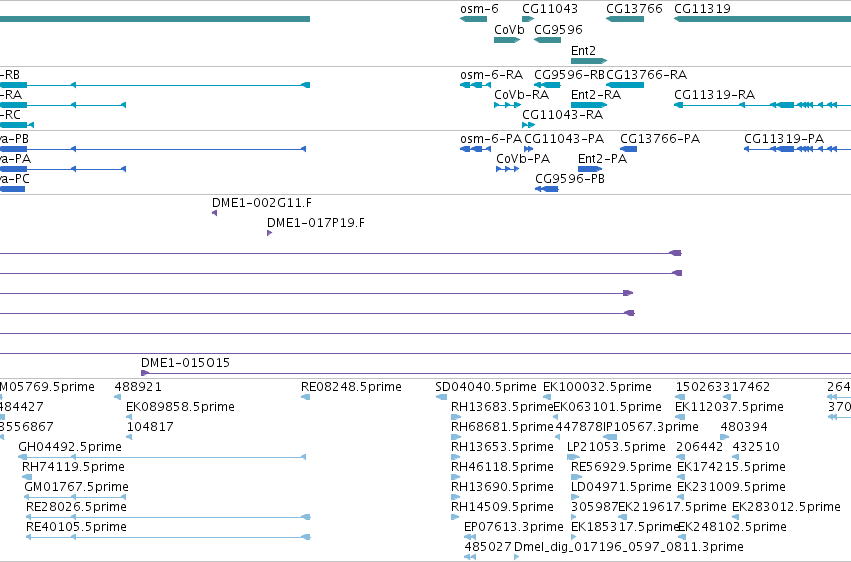This screenshot has width=851, height=562.
Task: Click the EK219617.5prime EST label
Action: tap(672, 507)
